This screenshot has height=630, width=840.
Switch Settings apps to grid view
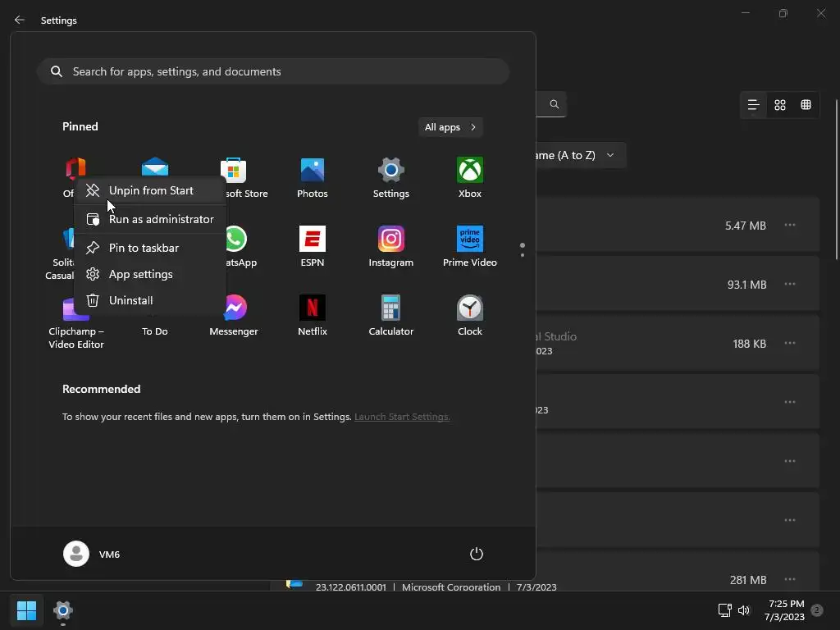click(x=780, y=105)
